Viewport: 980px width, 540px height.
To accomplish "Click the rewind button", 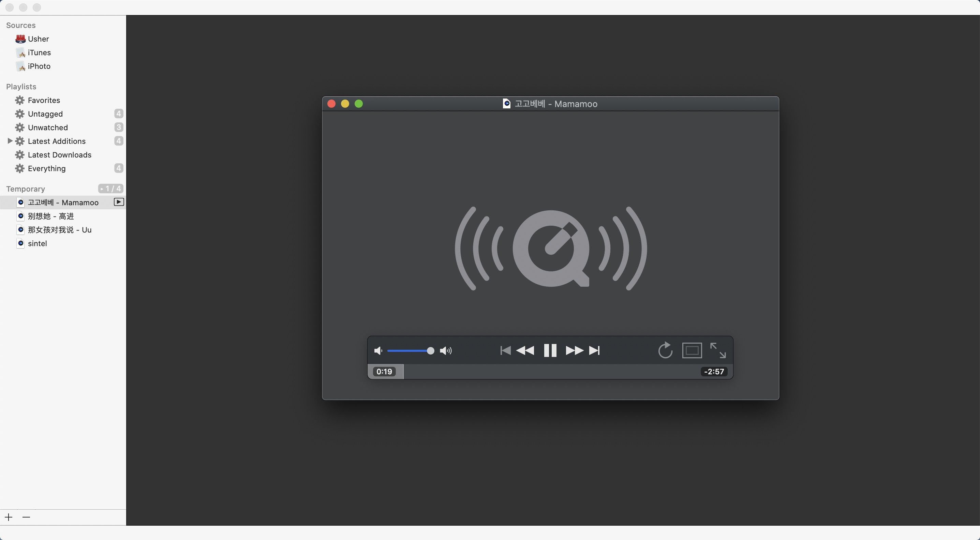I will (525, 350).
